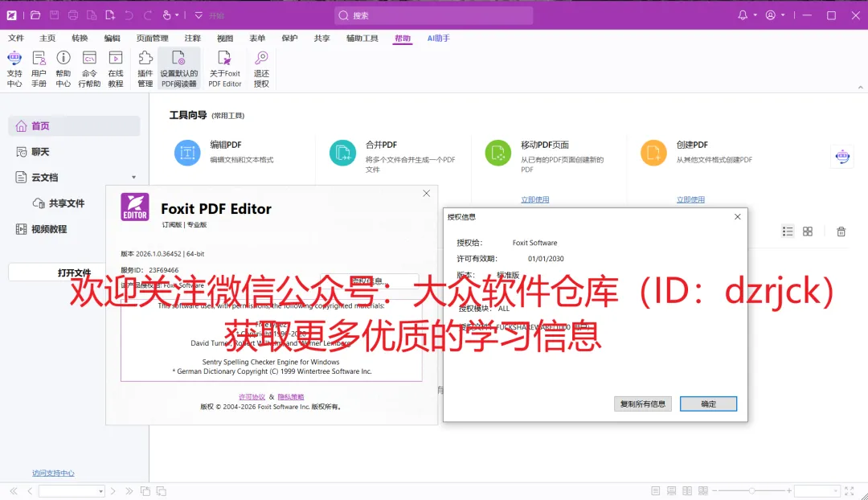Viewport: 868px width, 500px height.
Task: Click the user account icon
Action: click(771, 15)
